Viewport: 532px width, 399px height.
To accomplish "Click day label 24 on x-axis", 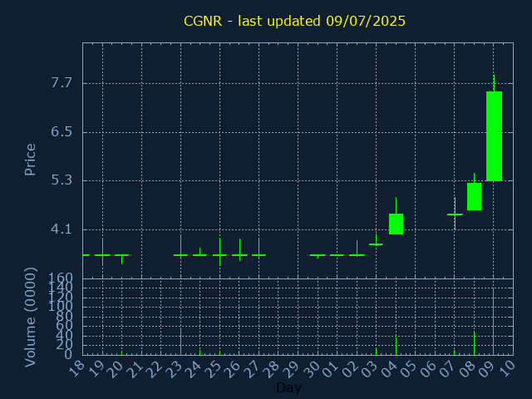I will click(195, 369).
